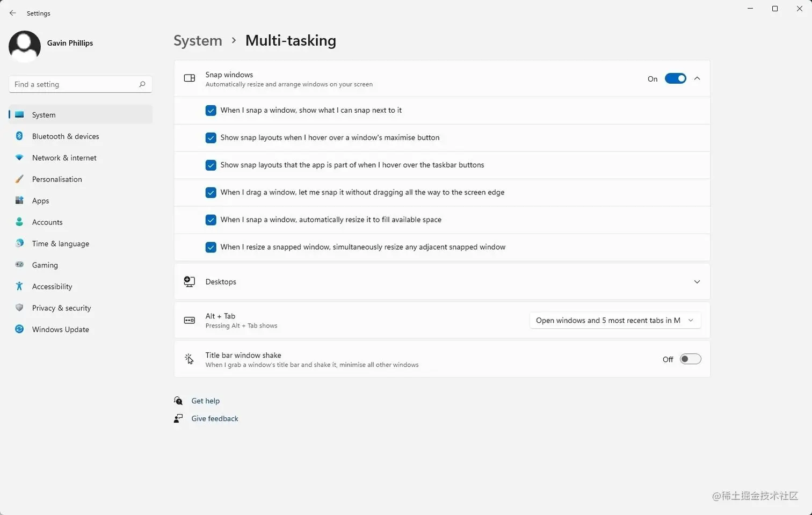Open Windows Update page
812x515 pixels.
(x=81, y=329)
